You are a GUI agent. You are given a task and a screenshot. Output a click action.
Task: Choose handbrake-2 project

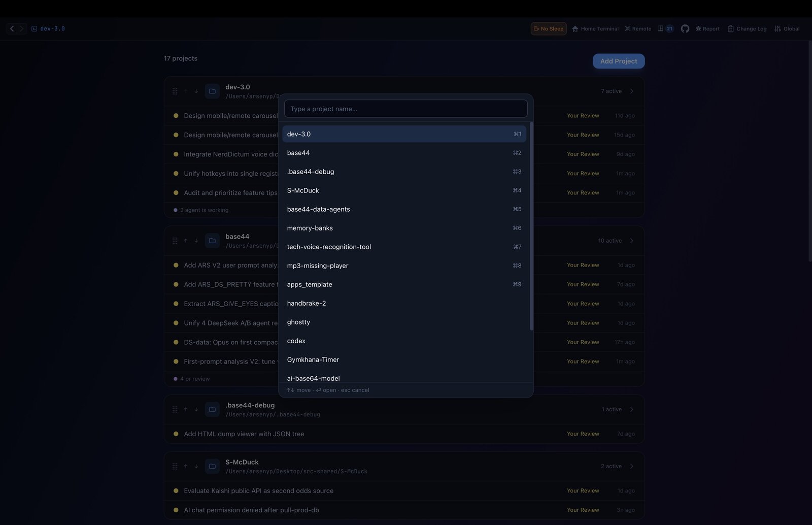coord(404,303)
